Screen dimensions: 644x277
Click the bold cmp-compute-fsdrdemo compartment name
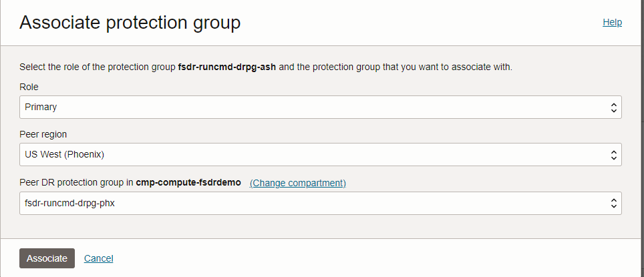[188, 183]
